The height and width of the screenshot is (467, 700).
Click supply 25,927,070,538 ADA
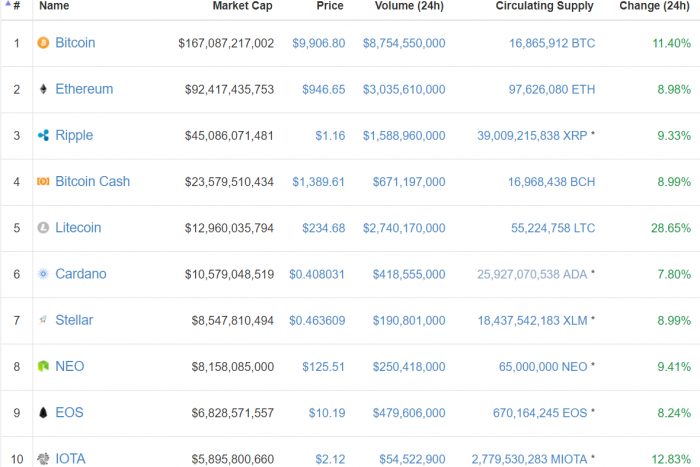tap(532, 274)
